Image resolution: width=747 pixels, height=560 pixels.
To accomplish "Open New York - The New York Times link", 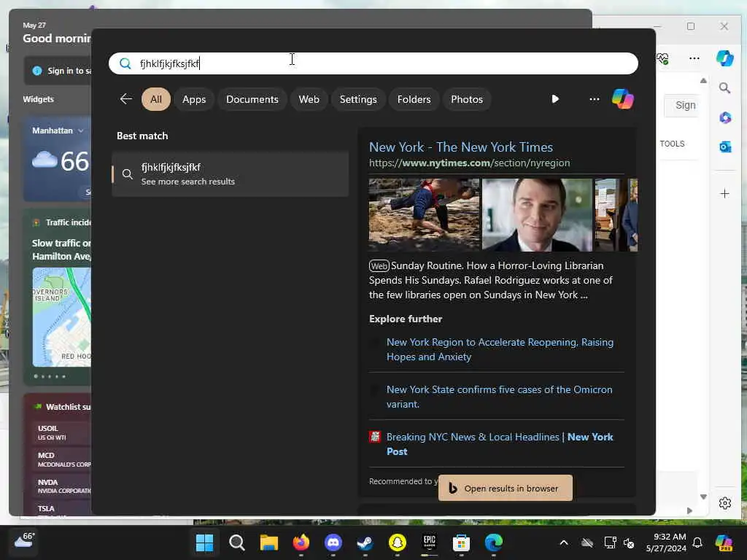I will point(461,147).
